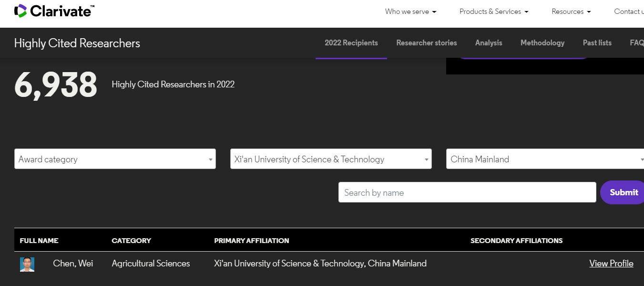Open the Resources dropdown menu
This screenshot has height=286, width=644.
[571, 11]
